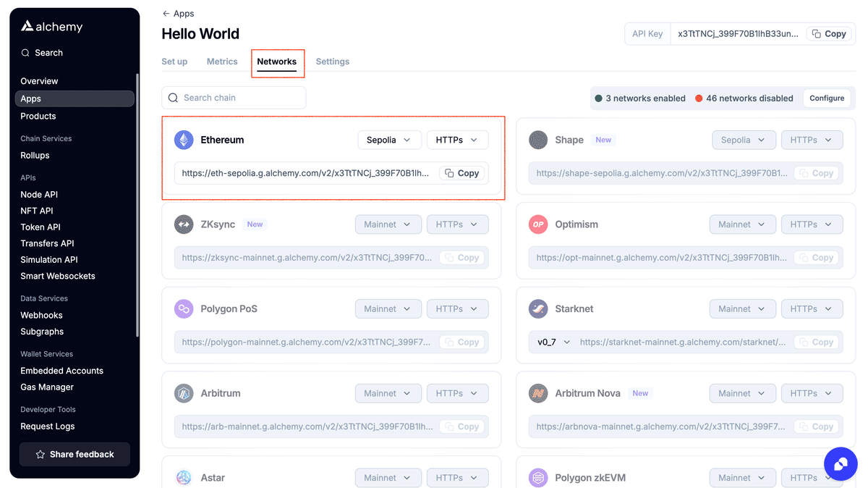This screenshot has height=488, width=868.
Task: Open Embedded Accounts in the sidebar
Action: pos(61,371)
